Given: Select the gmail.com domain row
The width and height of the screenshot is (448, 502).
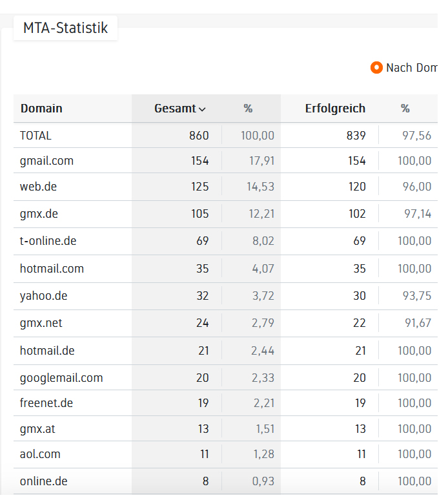Looking at the screenshot, I should point(46,161).
